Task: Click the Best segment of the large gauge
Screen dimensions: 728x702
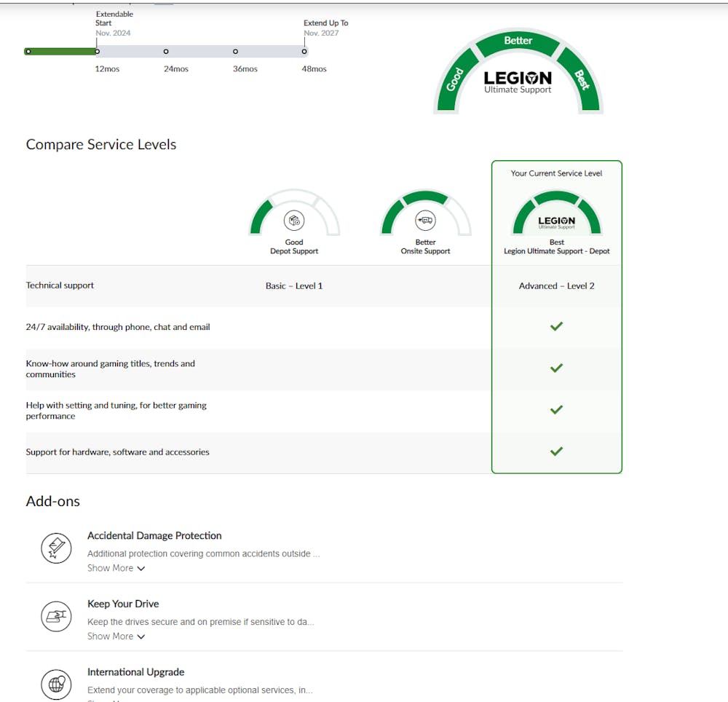Action: 581,80
